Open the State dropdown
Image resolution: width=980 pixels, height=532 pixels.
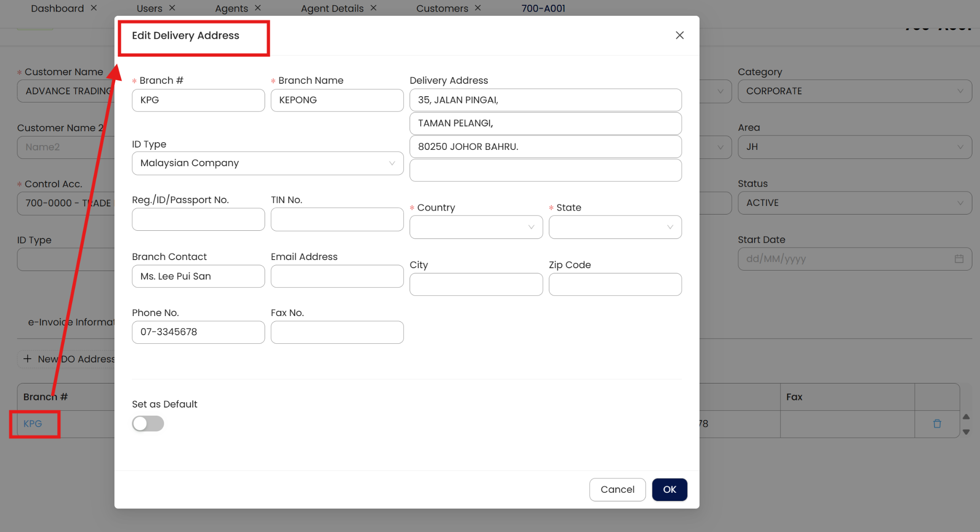[x=614, y=227]
